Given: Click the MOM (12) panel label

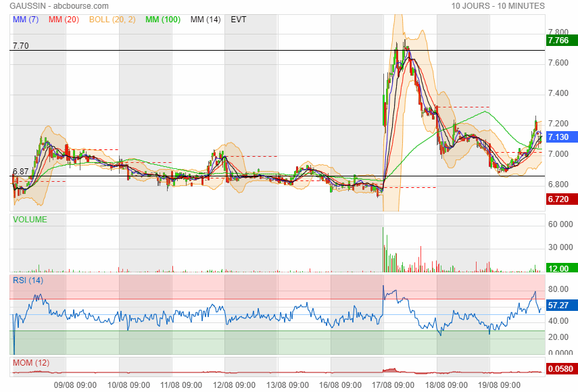Looking at the screenshot, I should click(x=31, y=363).
